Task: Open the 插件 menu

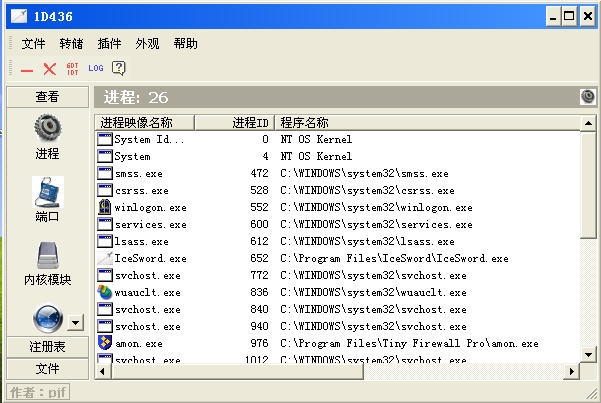Action: (x=109, y=44)
